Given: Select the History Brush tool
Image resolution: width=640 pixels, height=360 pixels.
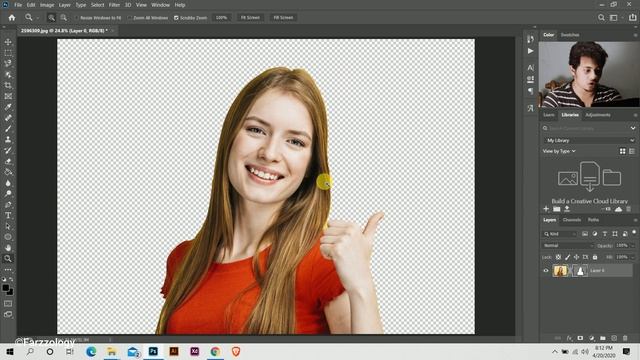Looking at the screenshot, I should 8,150.
